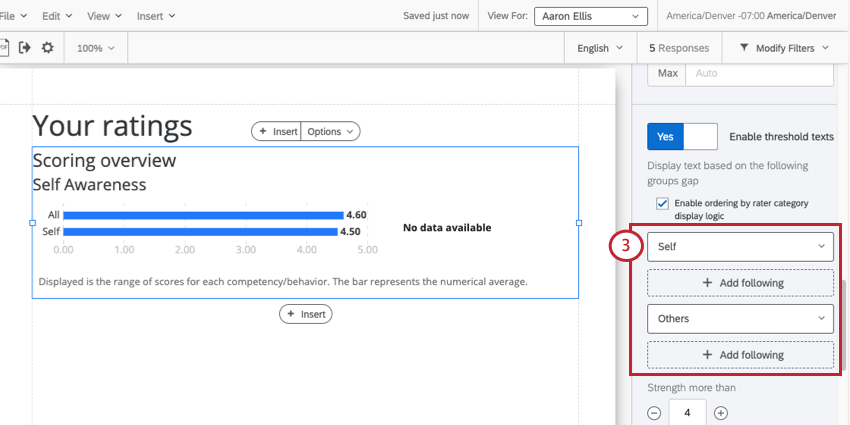Click the Self Awareness subtitle
The image size is (850, 425).
(89, 184)
